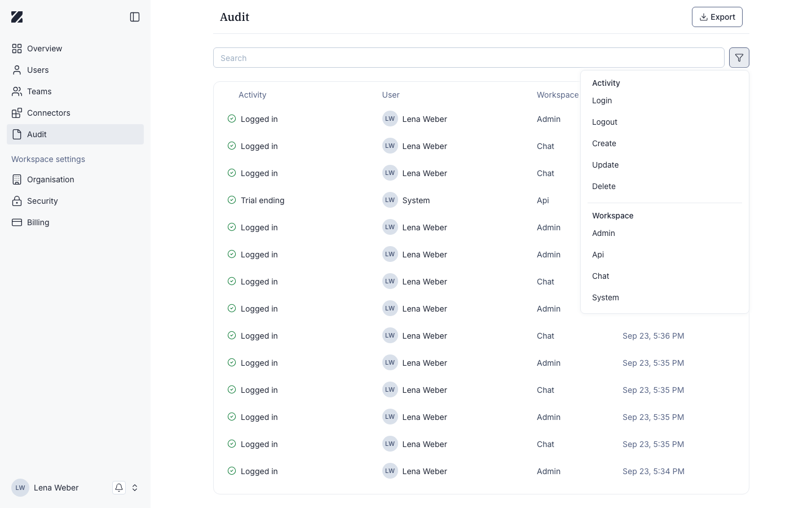
Task: Click the avatar beside System user
Action: (390, 200)
